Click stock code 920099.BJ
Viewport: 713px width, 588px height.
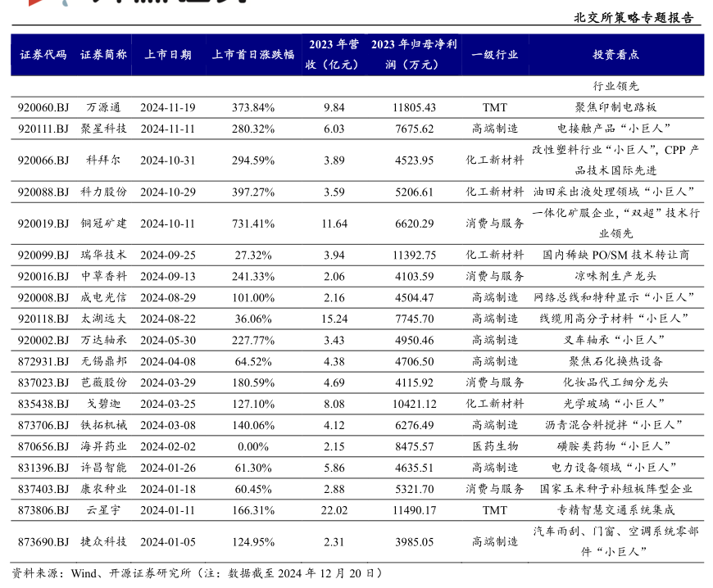[43, 256]
